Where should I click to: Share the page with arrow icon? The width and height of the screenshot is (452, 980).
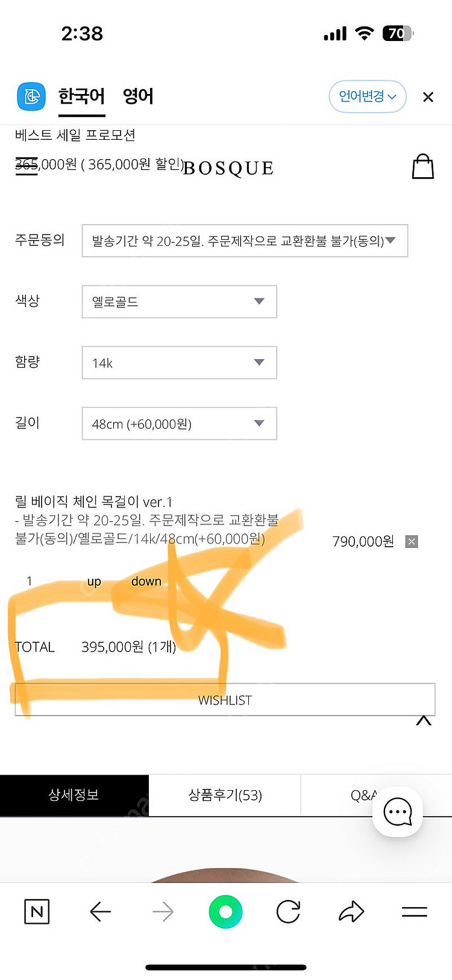[351, 911]
